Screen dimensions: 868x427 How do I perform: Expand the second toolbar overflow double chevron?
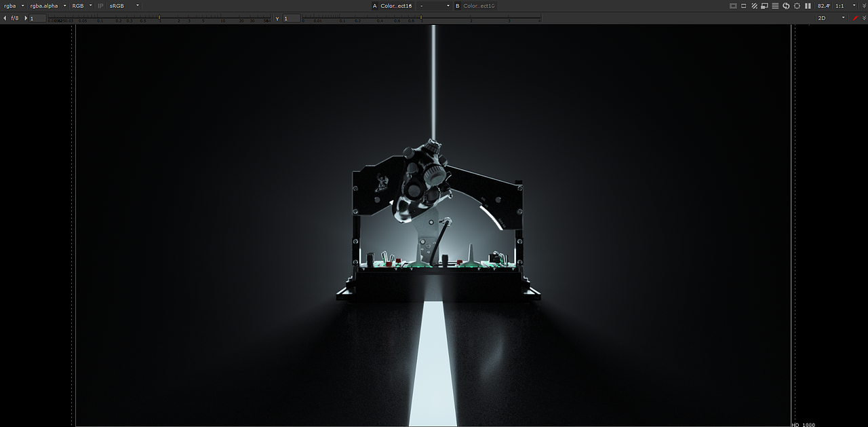(x=864, y=18)
